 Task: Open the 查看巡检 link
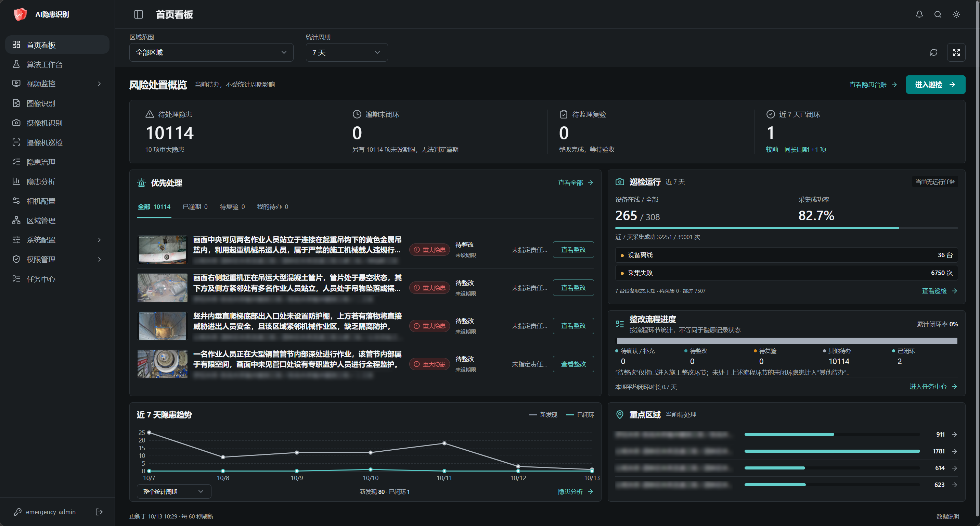(939, 291)
